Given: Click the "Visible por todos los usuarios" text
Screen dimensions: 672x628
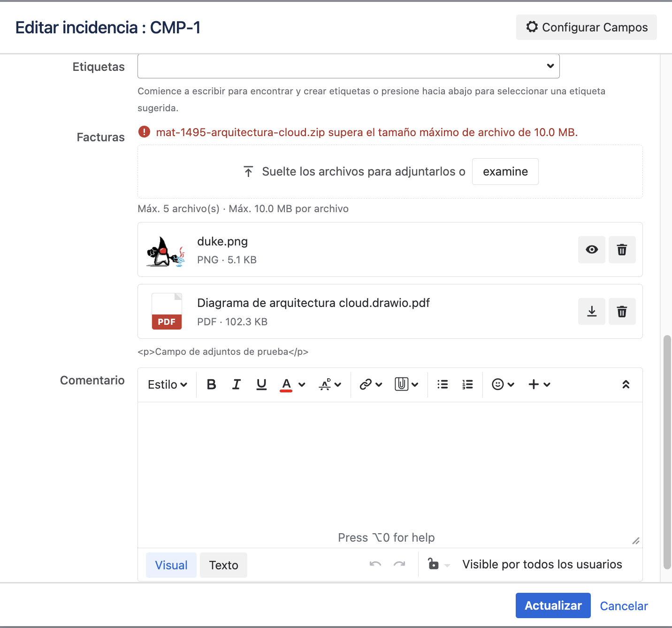Looking at the screenshot, I should click(x=542, y=564).
